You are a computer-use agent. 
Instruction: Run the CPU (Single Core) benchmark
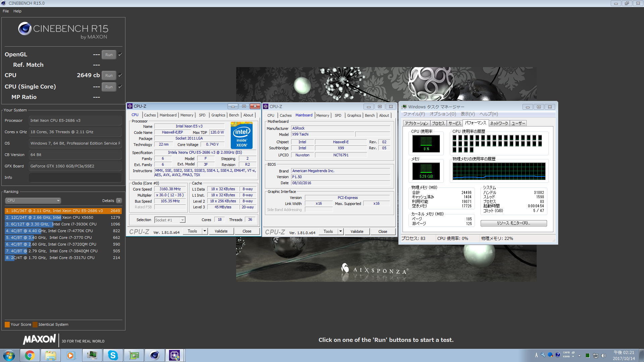(109, 87)
